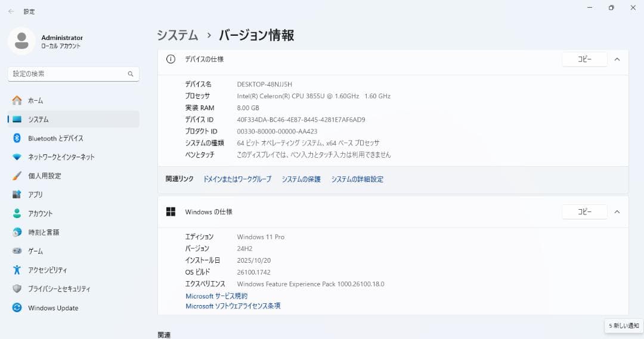Click the info icon beside デバイスの仕様
The height and width of the screenshot is (339, 644).
[171, 59]
